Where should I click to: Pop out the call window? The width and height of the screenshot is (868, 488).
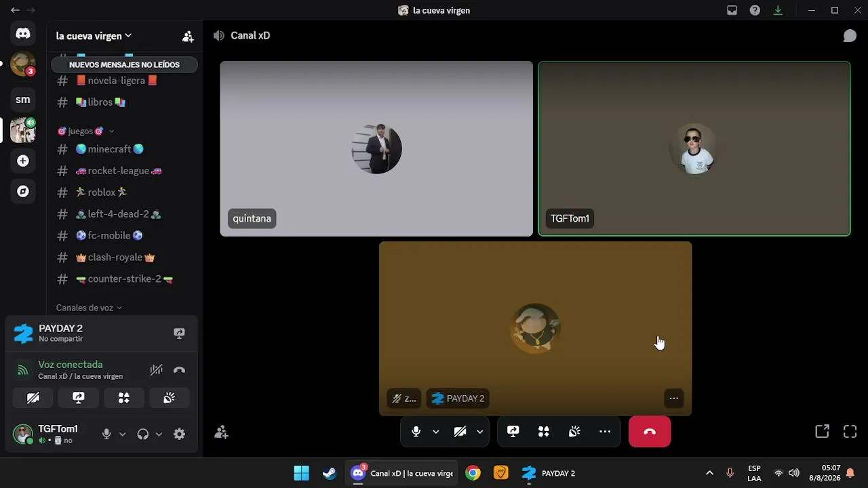click(x=822, y=432)
